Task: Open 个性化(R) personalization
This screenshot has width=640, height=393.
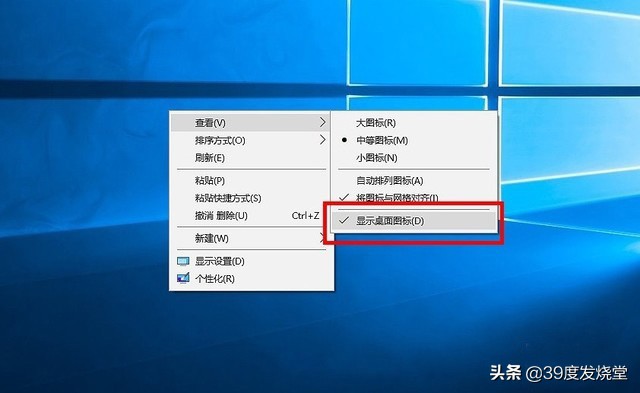Action: pyautogui.click(x=250, y=279)
